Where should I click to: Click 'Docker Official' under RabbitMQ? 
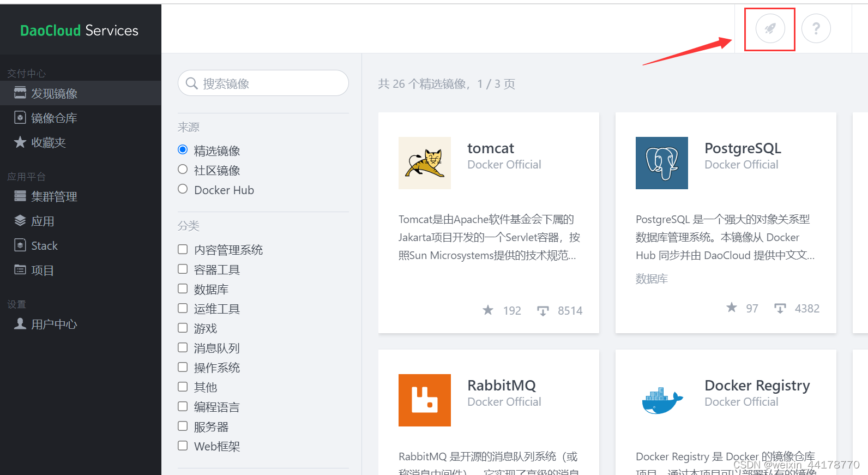(504, 402)
